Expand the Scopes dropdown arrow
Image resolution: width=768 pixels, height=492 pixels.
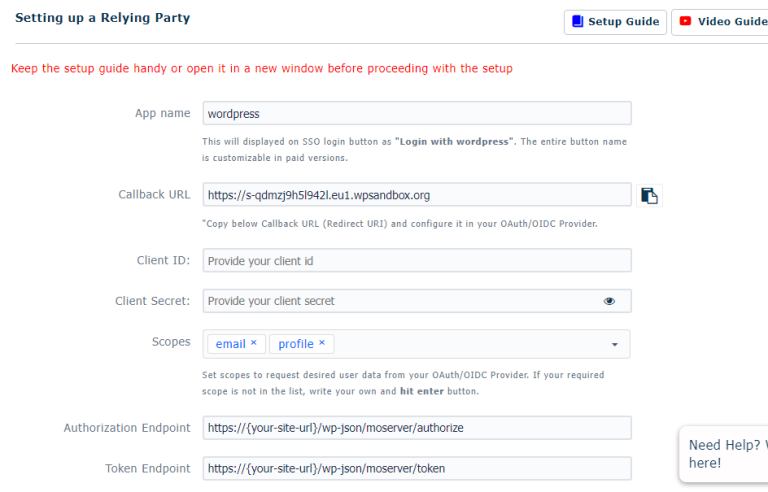(x=614, y=345)
